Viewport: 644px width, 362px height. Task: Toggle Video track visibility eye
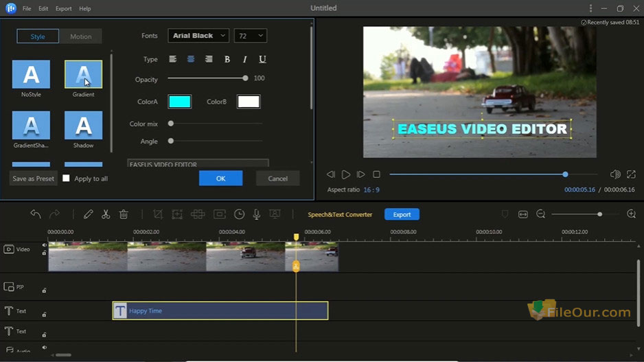pos(45,245)
